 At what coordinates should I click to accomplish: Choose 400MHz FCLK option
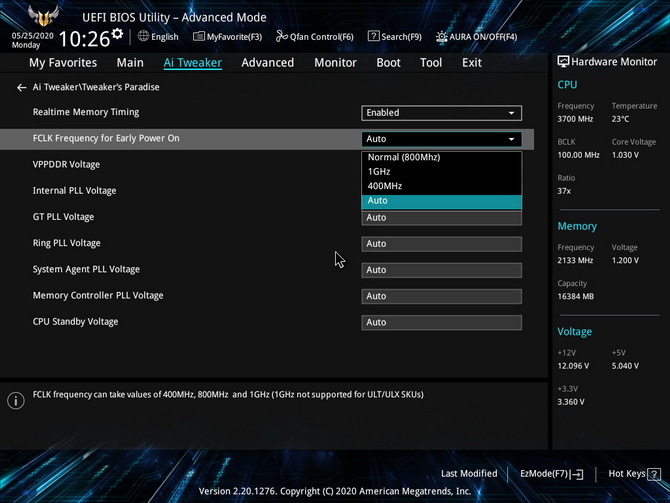pos(441,186)
